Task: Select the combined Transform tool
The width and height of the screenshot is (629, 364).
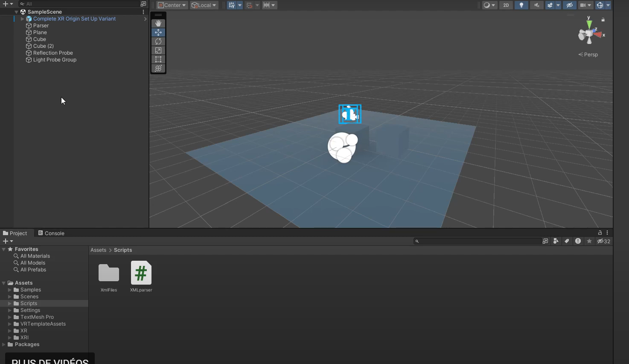Action: coord(158,68)
